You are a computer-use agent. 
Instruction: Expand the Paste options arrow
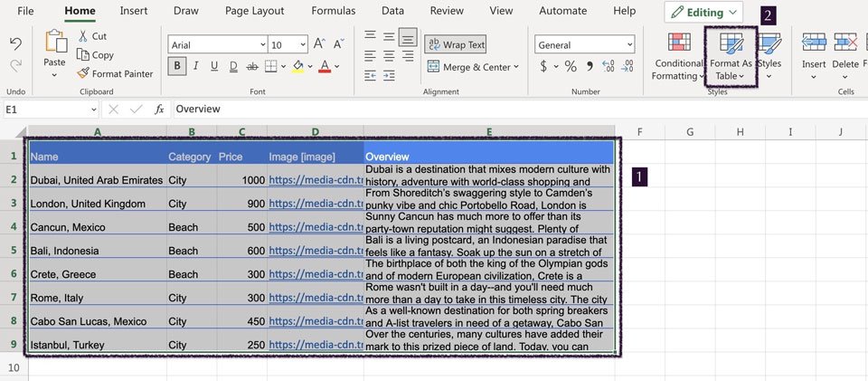[x=54, y=75]
